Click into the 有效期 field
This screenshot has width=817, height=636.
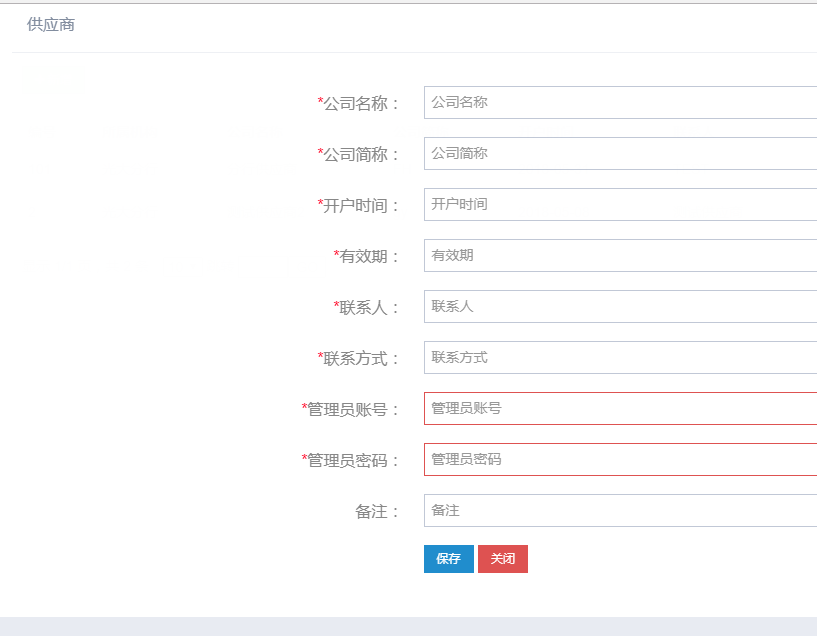tap(621, 256)
